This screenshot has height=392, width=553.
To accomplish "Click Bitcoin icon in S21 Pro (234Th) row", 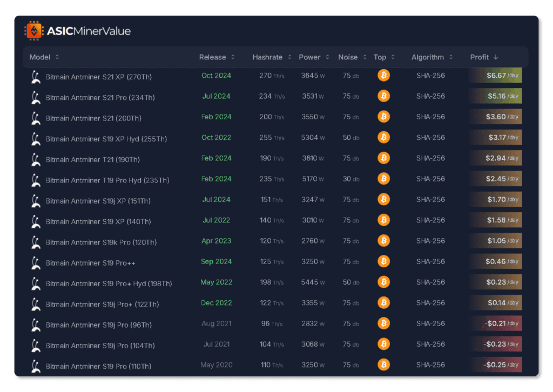I will click(384, 96).
